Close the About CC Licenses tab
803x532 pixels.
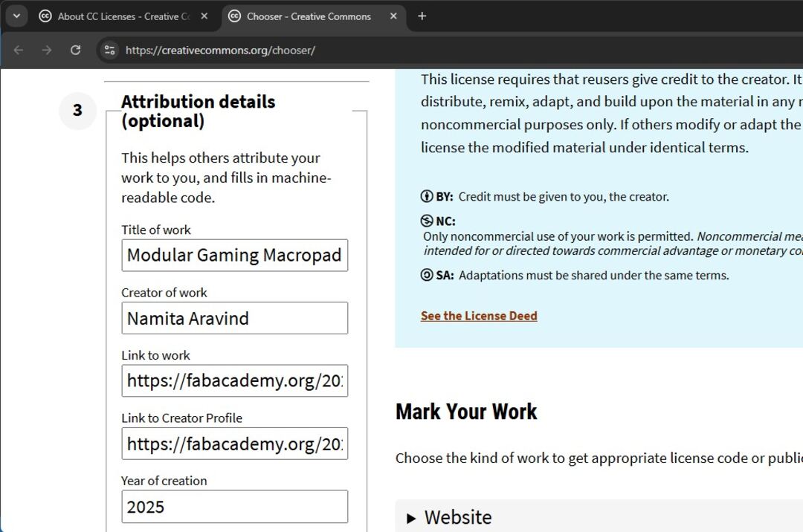pos(204,16)
